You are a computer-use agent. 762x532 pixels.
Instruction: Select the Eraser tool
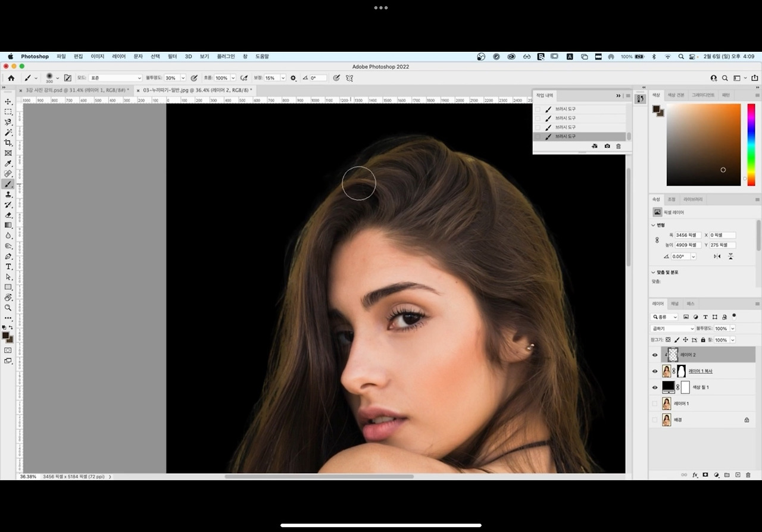click(8, 215)
